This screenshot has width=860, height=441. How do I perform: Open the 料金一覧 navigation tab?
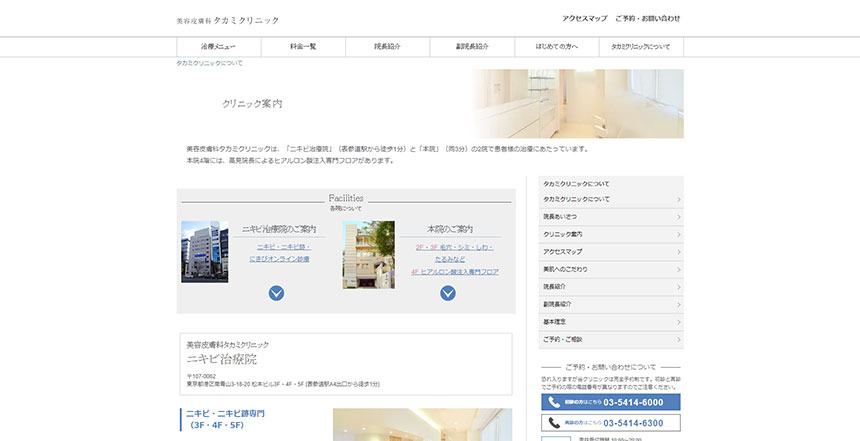303,47
